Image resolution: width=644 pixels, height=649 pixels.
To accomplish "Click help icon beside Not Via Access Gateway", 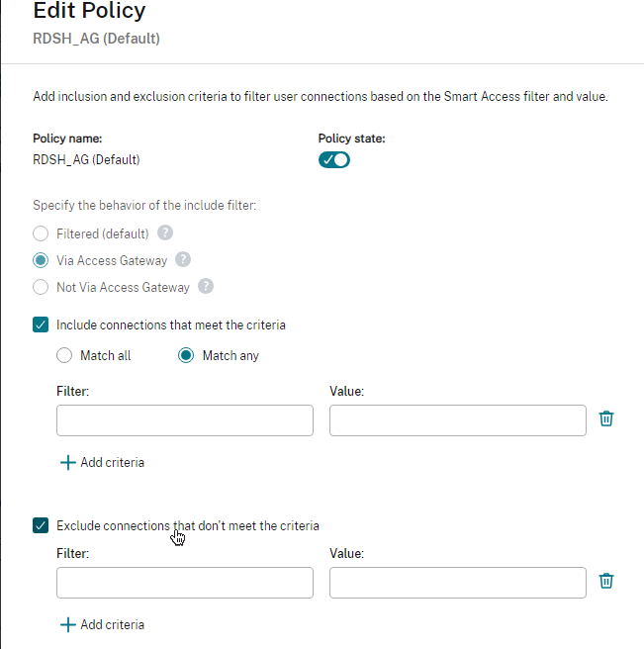I will (x=206, y=287).
